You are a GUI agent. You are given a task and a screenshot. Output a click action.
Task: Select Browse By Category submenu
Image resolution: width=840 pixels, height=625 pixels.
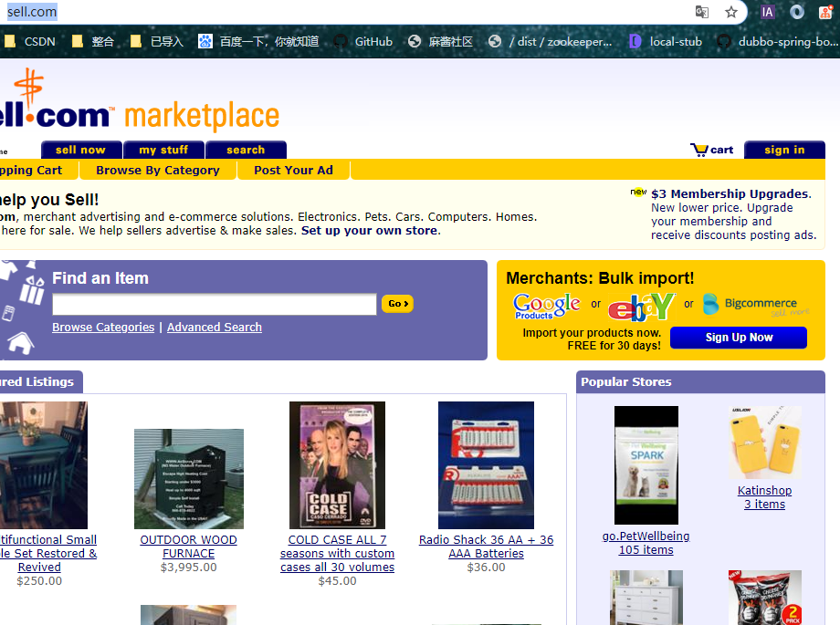(x=158, y=171)
